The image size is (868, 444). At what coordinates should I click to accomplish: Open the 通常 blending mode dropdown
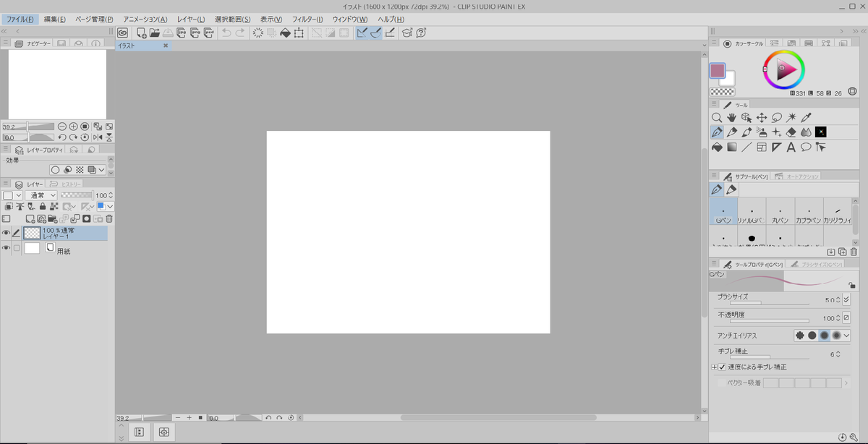(41, 195)
